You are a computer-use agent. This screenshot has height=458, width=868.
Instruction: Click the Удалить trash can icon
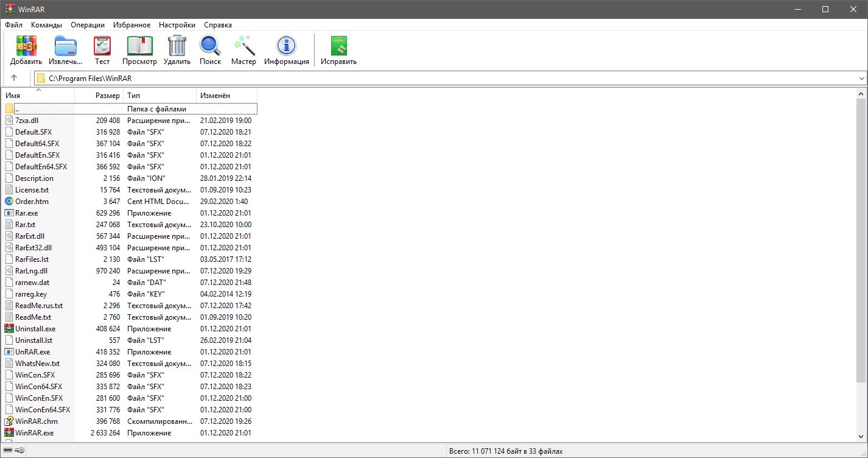click(177, 46)
